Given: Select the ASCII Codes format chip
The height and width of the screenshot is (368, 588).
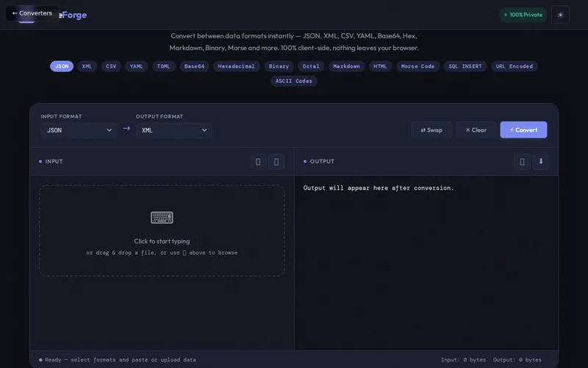Looking at the screenshot, I should click(x=294, y=81).
